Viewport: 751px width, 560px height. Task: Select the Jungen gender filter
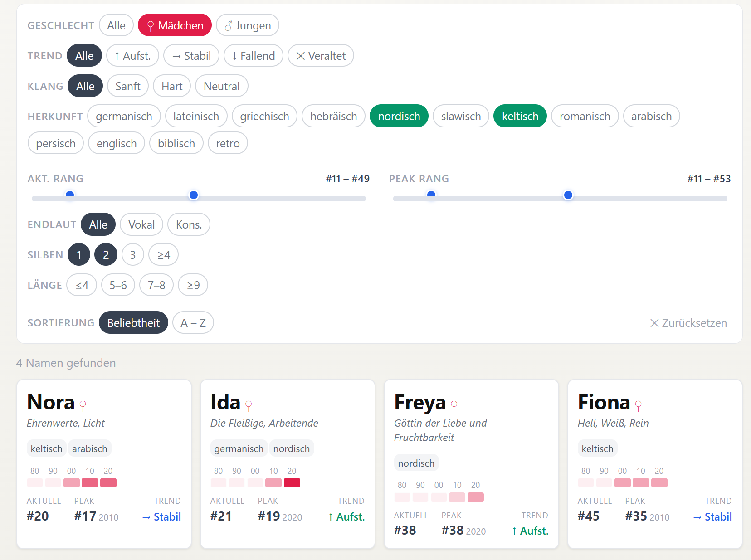[x=248, y=25]
